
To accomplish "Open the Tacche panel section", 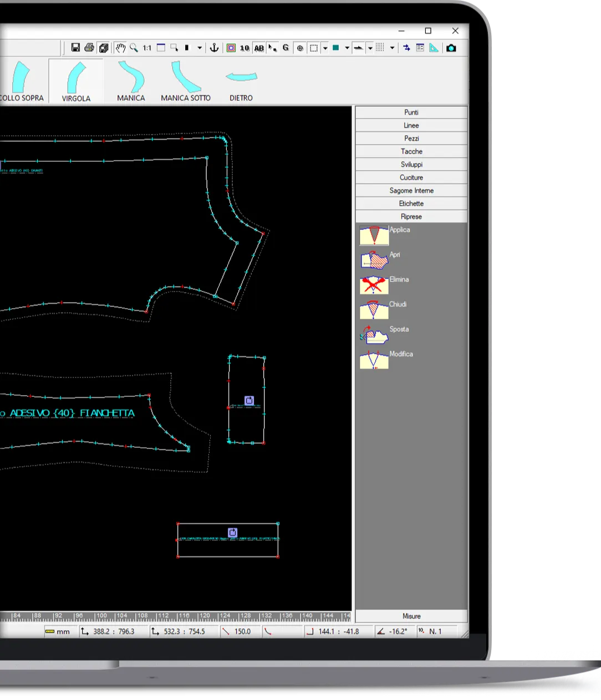I will [411, 151].
